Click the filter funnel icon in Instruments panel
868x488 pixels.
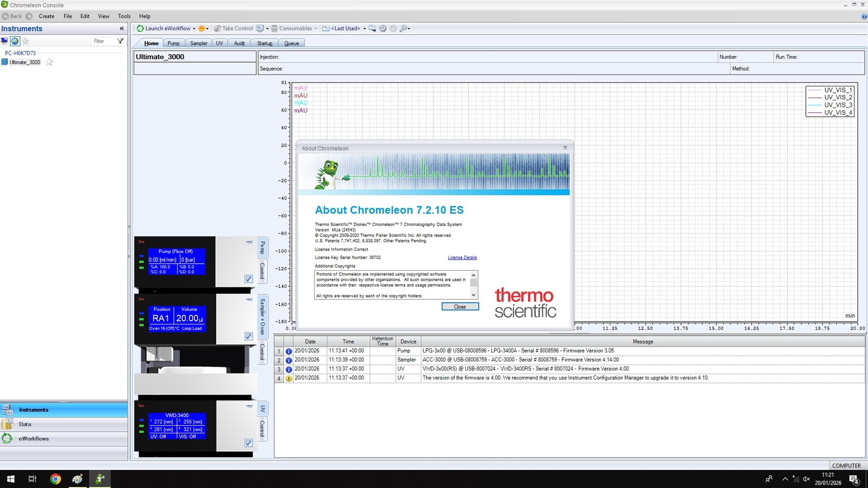[x=120, y=41]
